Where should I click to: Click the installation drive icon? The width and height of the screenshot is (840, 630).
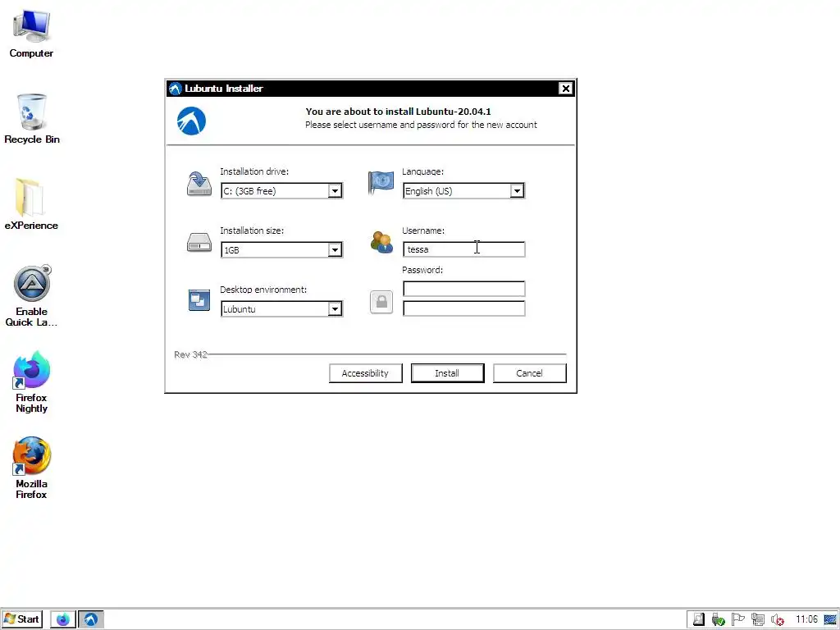pos(199,184)
